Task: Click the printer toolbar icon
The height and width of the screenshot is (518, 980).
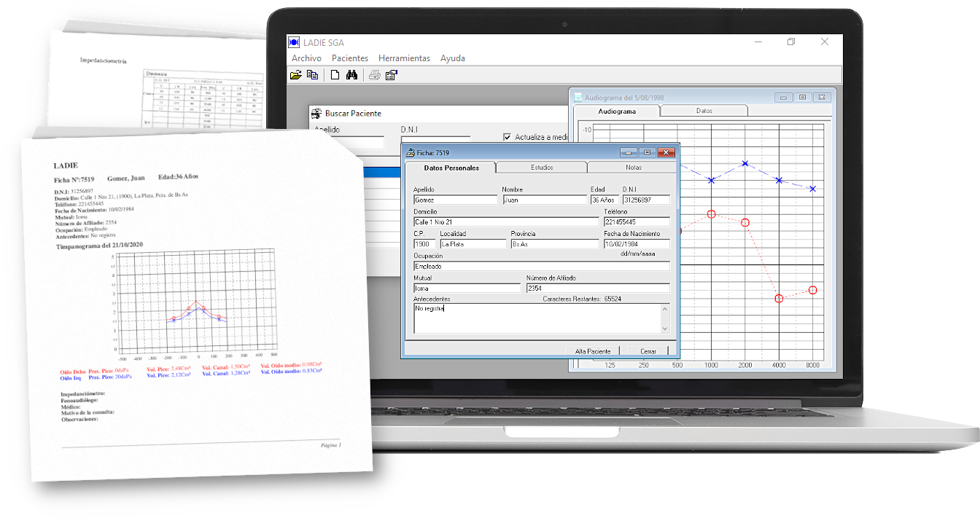Action: coord(375,74)
